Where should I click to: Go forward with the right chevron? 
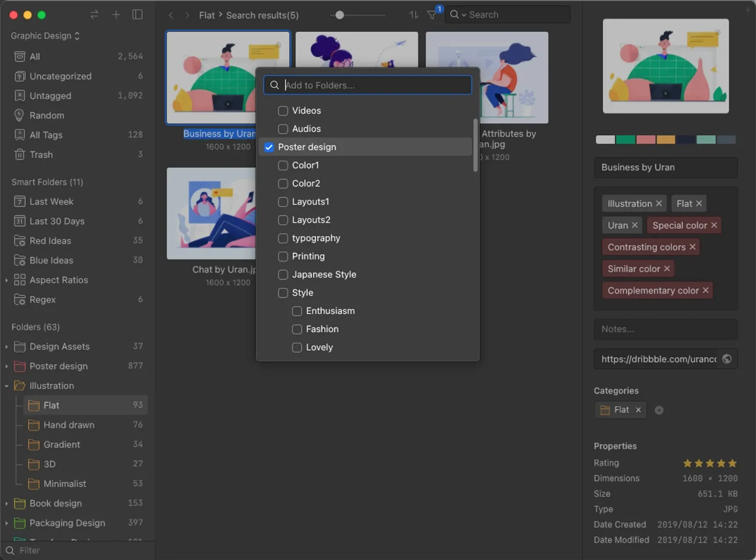pos(187,15)
